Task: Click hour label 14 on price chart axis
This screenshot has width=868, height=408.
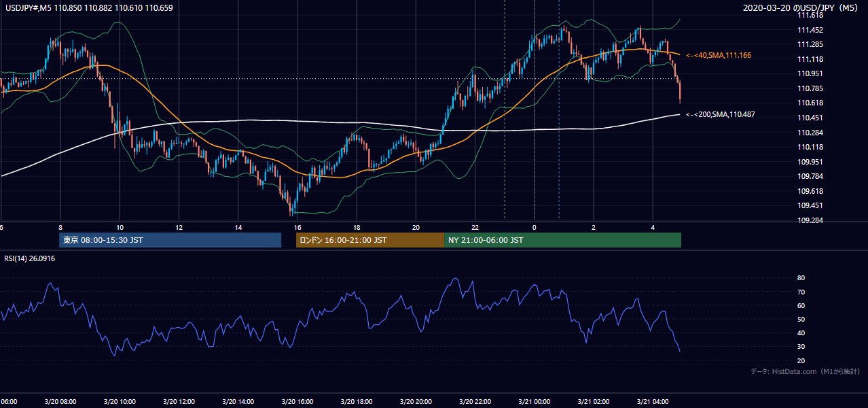Action: [238, 227]
